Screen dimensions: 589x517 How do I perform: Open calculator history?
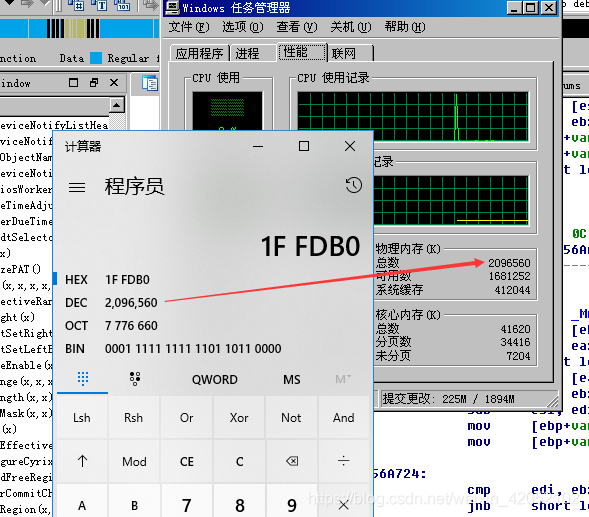tap(353, 185)
